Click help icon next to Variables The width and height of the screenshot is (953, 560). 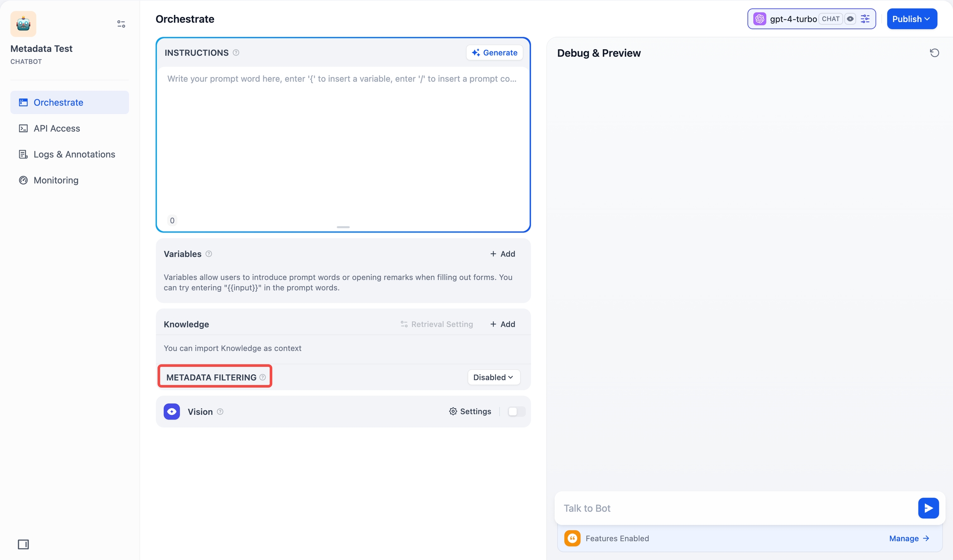[x=209, y=254]
